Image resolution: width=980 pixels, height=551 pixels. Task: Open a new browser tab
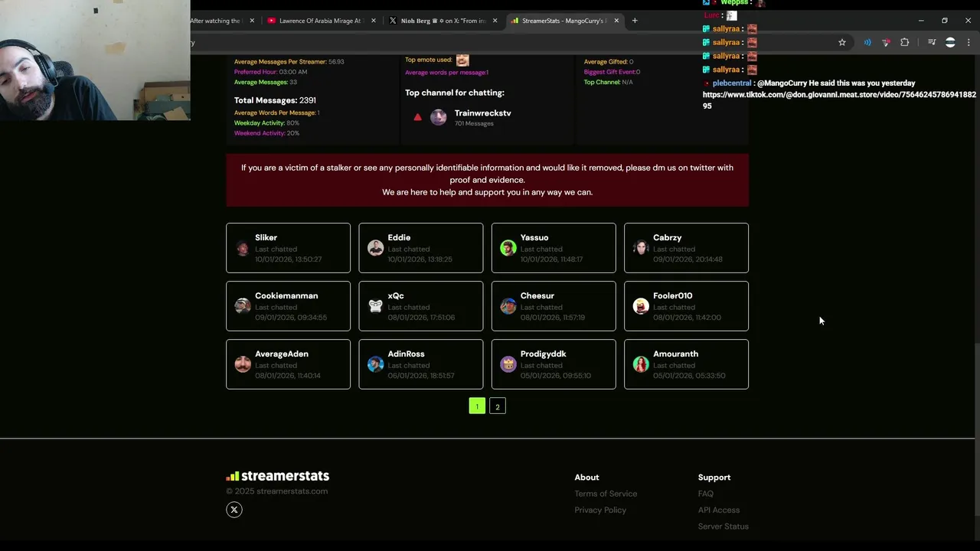click(635, 21)
